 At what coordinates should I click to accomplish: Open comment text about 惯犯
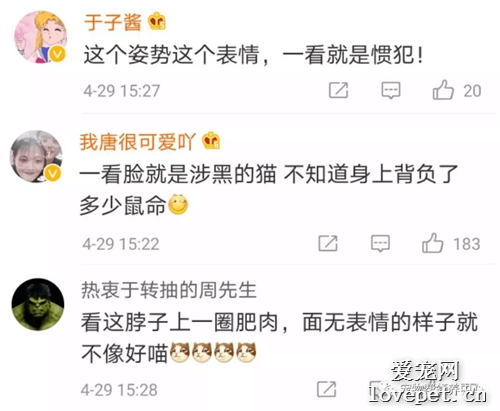[x=253, y=55]
